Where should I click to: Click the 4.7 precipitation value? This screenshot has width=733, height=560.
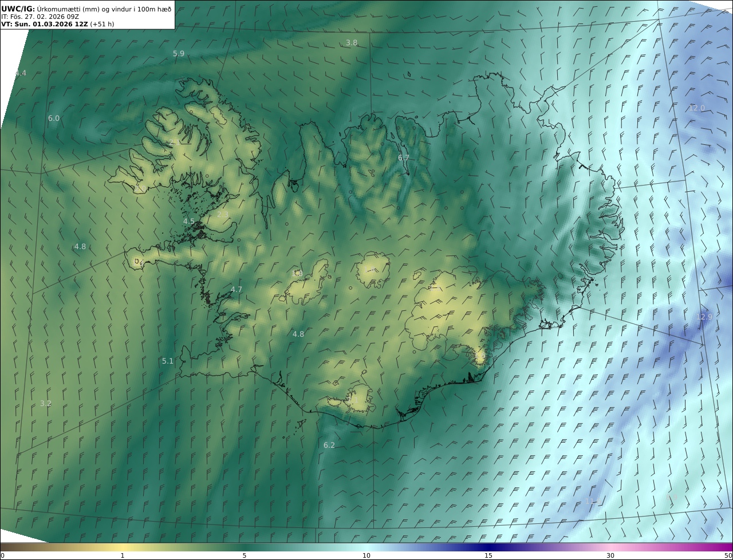tap(237, 290)
